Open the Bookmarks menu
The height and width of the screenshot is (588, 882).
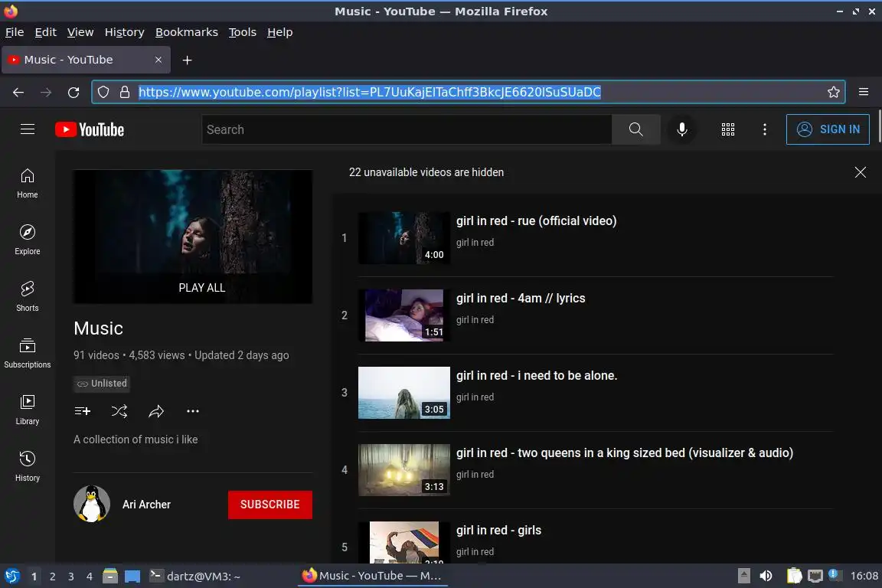point(187,32)
